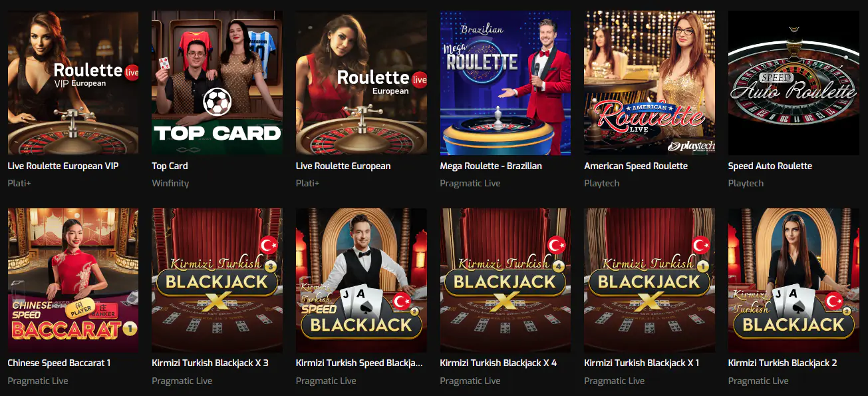Viewport: 868px width, 396px height.
Task: Click the Winfinity provider label
Action: tap(170, 183)
